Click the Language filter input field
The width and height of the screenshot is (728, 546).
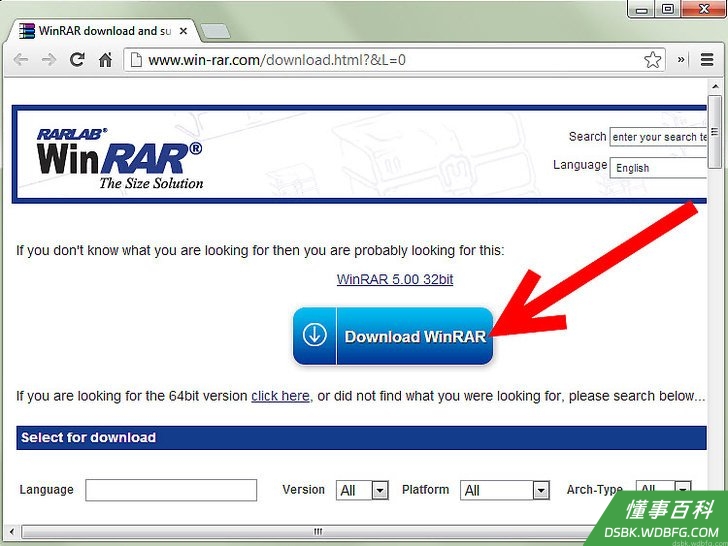coord(171,490)
